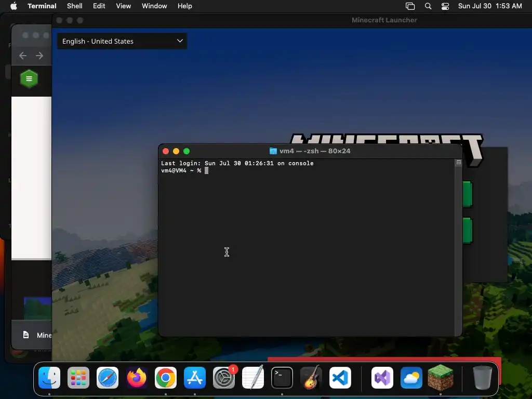Click the green hexagon menu icon

click(29, 79)
